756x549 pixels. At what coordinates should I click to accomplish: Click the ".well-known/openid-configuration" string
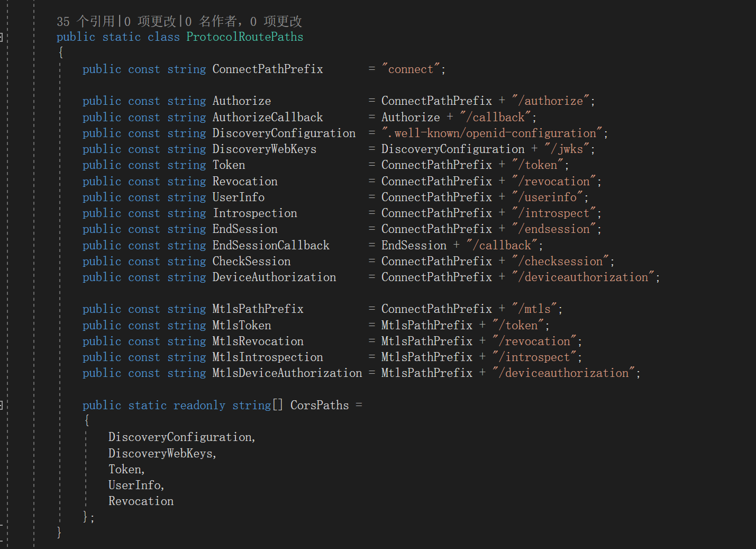tap(492, 133)
